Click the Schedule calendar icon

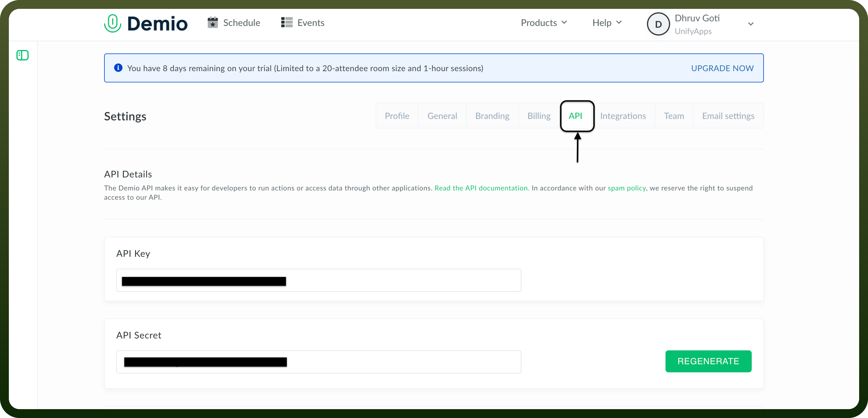click(x=213, y=23)
